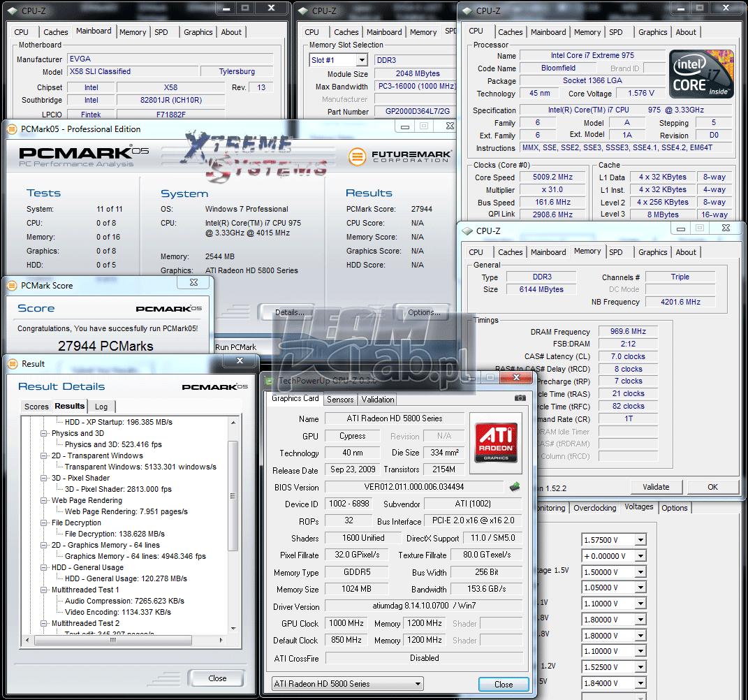Click the Validate button in CPU-Z
The height and width of the screenshot is (700, 748).
(656, 487)
